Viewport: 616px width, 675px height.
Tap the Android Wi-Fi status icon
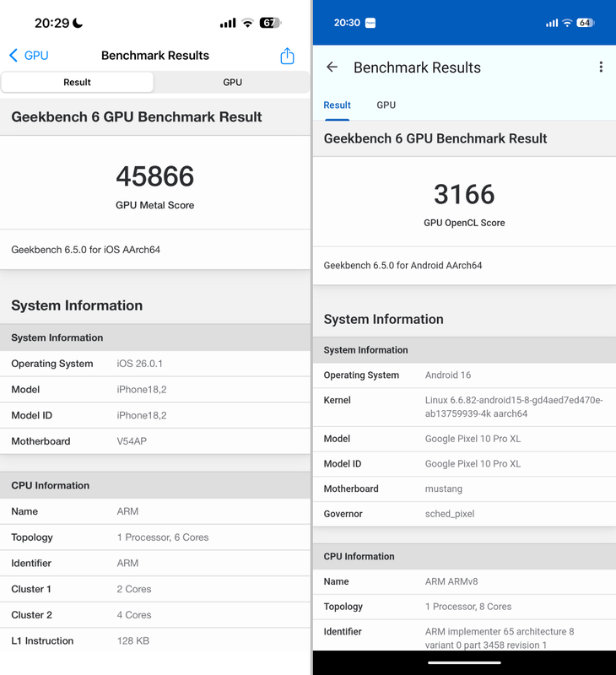tap(567, 23)
